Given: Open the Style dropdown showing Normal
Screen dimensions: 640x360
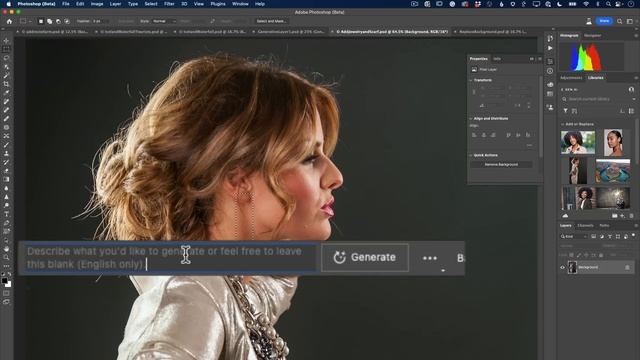Looking at the screenshot, I should point(164,21).
